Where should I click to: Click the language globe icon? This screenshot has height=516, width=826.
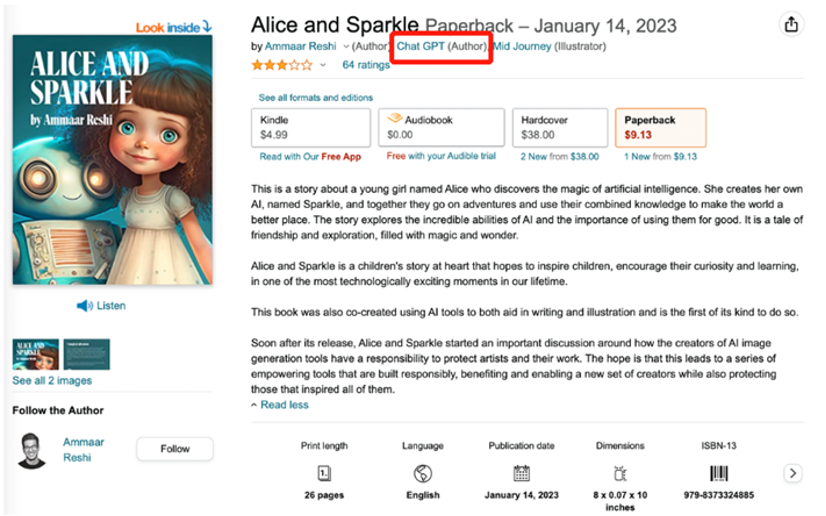click(x=422, y=474)
